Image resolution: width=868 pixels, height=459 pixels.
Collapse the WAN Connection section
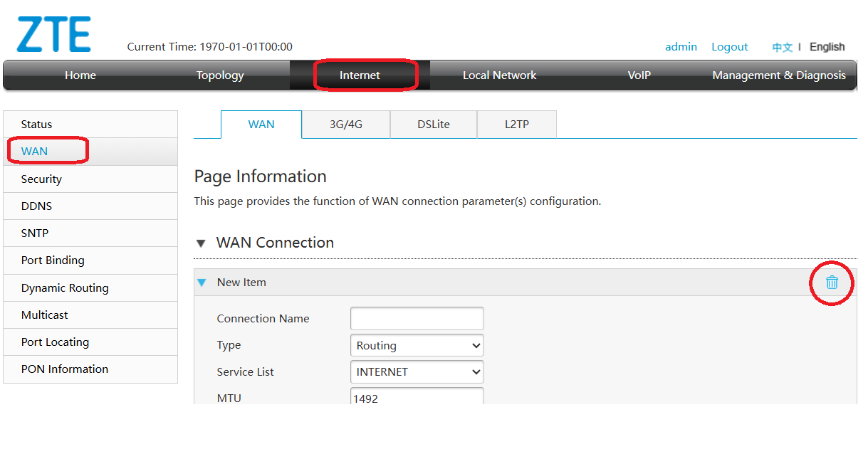click(201, 243)
